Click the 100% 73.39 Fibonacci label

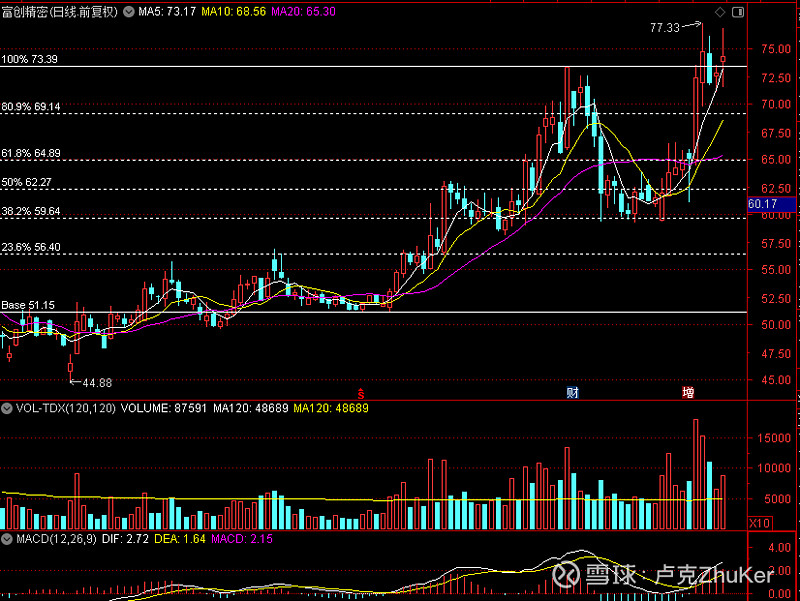point(30,59)
